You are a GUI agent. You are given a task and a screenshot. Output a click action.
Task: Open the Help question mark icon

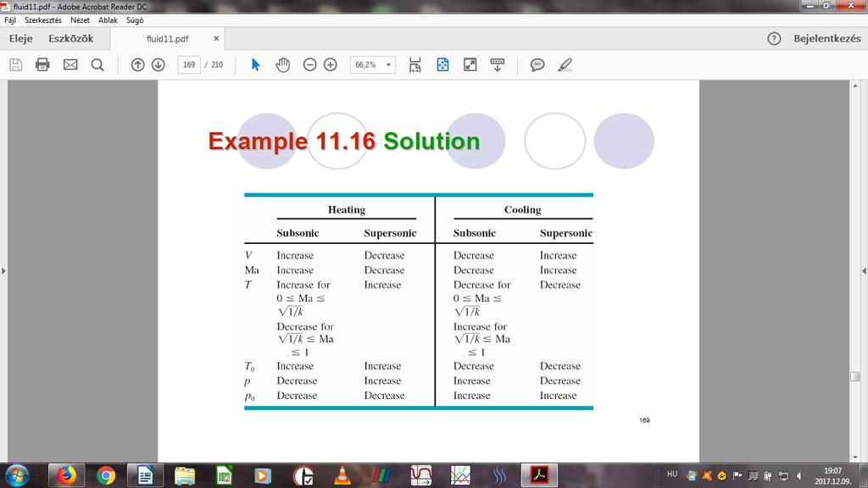774,39
